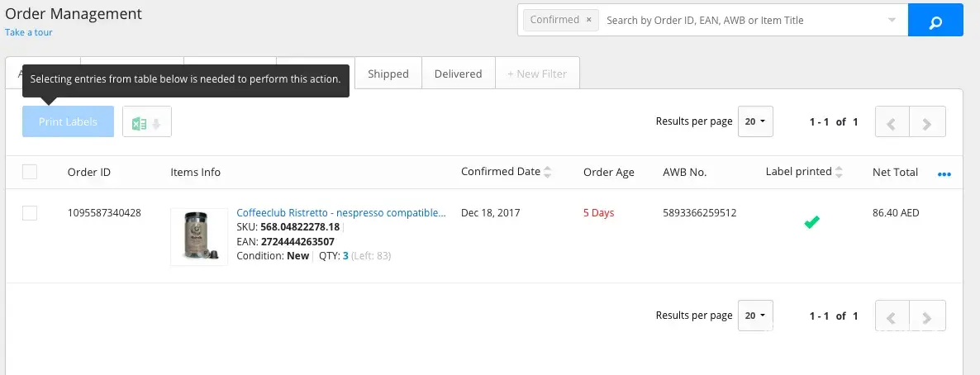Go to next page using top arrow
The width and height of the screenshot is (980, 375).
click(x=927, y=122)
